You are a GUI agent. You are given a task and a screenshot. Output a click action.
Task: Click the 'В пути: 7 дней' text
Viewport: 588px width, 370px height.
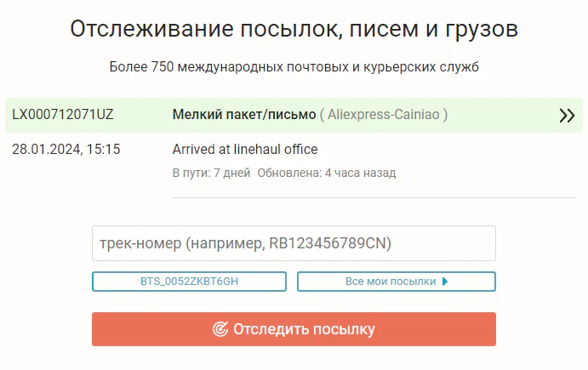[211, 173]
